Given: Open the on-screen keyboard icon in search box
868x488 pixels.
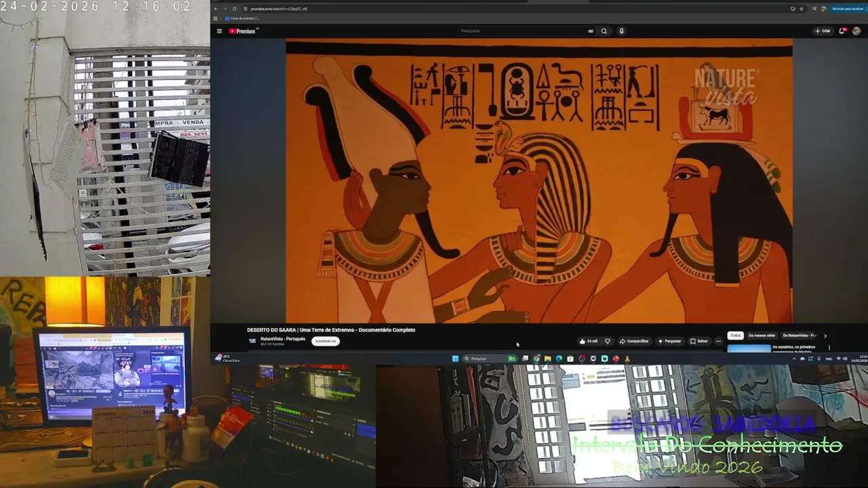Looking at the screenshot, I should pos(591,31).
